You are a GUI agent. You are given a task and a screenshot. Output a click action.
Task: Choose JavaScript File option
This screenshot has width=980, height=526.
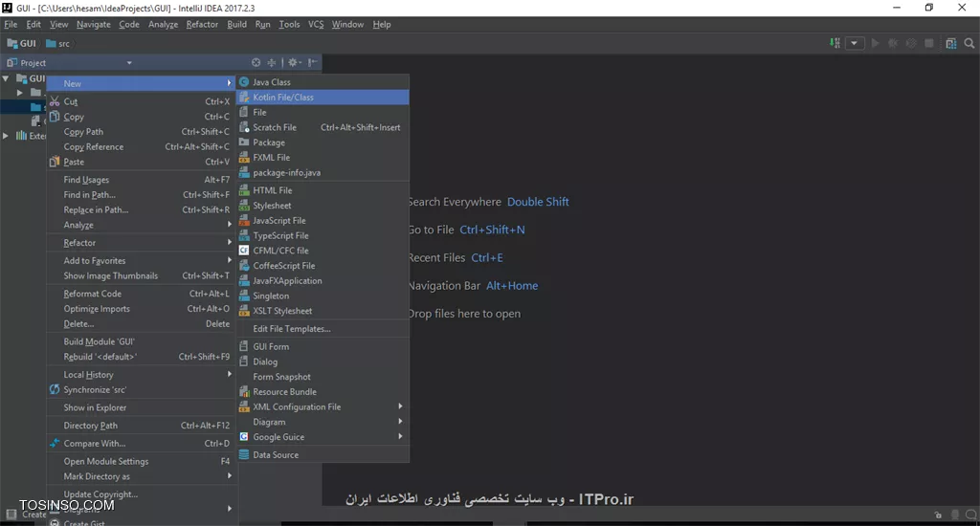point(323,221)
